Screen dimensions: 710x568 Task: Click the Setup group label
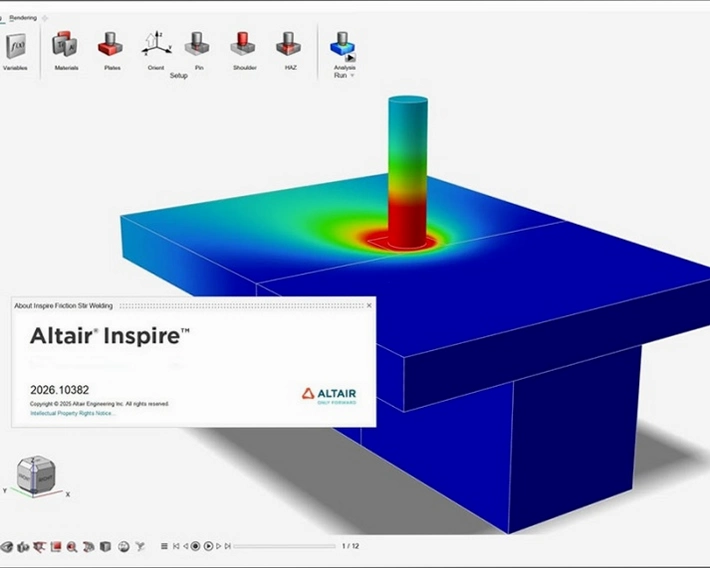pyautogui.click(x=178, y=76)
